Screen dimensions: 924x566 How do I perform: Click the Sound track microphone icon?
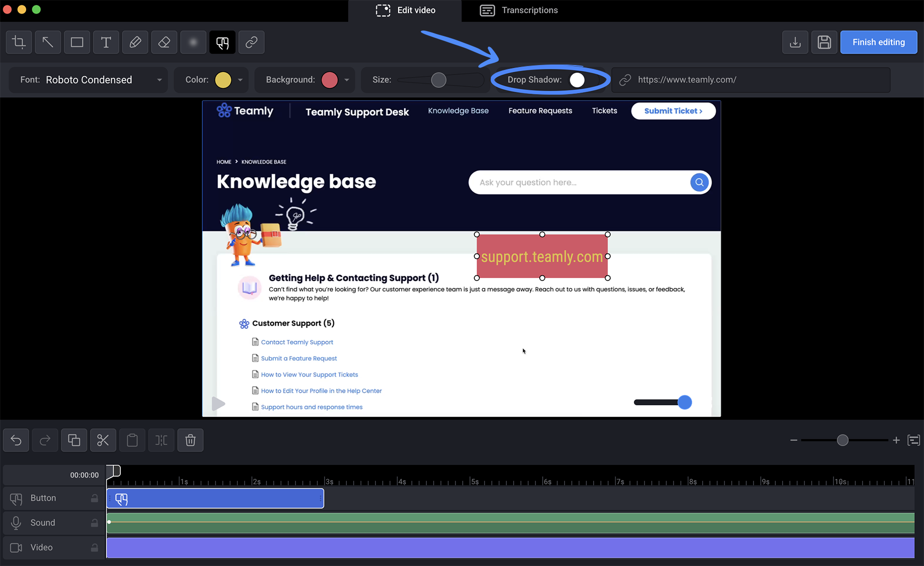click(16, 523)
